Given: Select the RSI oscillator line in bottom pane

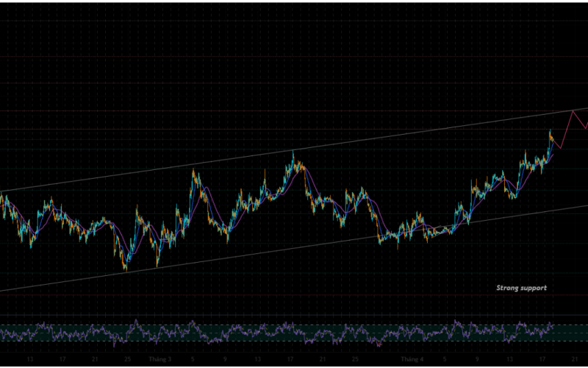Looking at the screenshot, I should click(x=220, y=331).
